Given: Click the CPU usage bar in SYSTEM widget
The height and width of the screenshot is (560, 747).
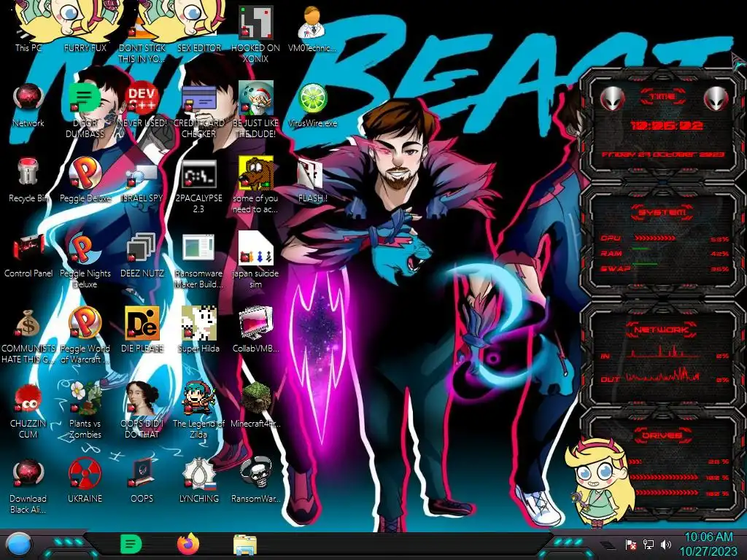Looking at the screenshot, I should click(655, 238).
